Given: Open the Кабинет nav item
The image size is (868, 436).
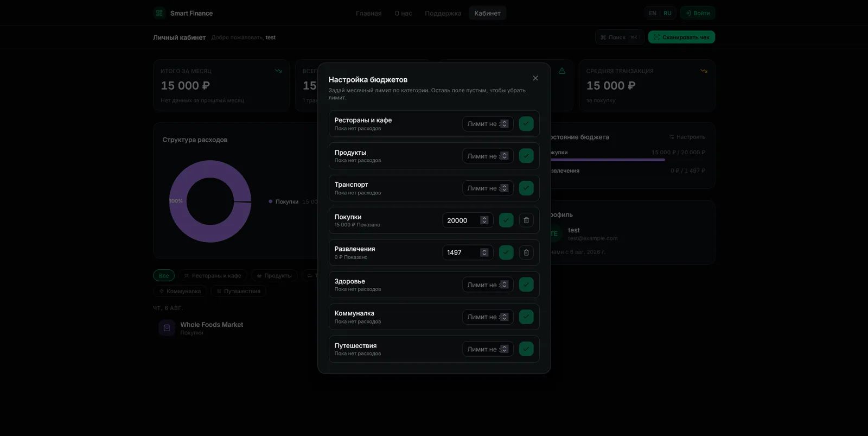Looking at the screenshot, I should (x=487, y=13).
